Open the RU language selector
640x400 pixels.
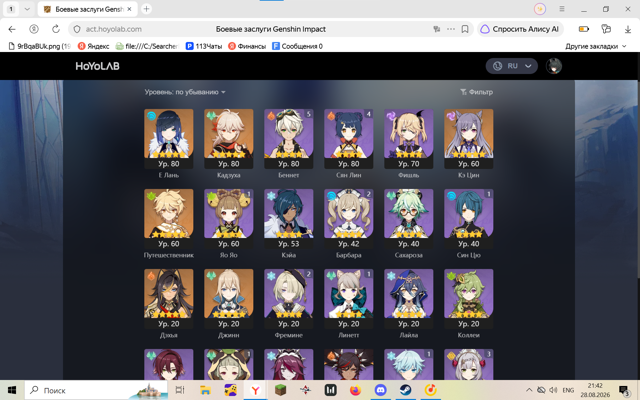tap(511, 66)
